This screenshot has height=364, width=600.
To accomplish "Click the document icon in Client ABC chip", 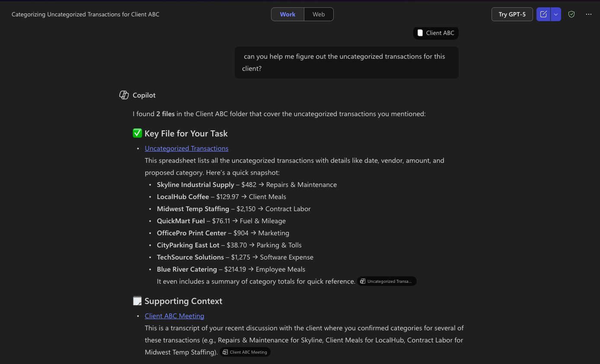I will 420,33.
